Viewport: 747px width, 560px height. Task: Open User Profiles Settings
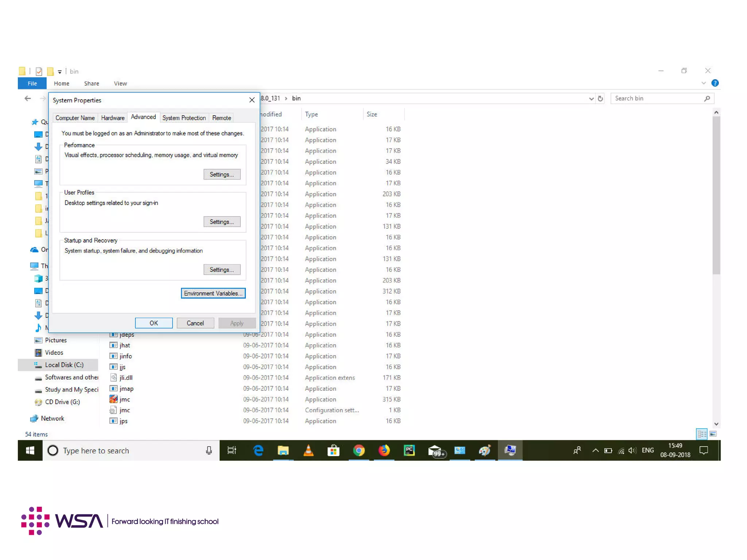tap(222, 222)
